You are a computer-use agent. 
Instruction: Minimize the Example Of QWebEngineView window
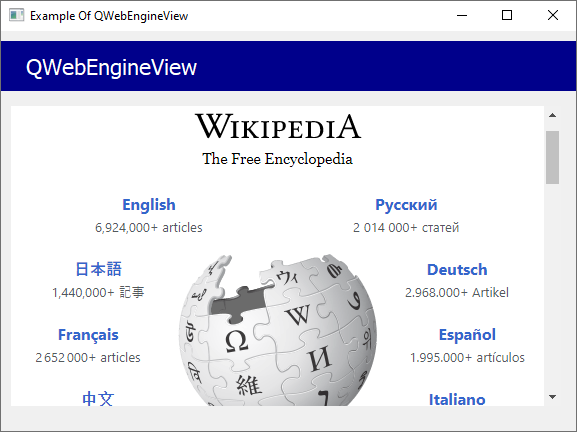point(462,15)
